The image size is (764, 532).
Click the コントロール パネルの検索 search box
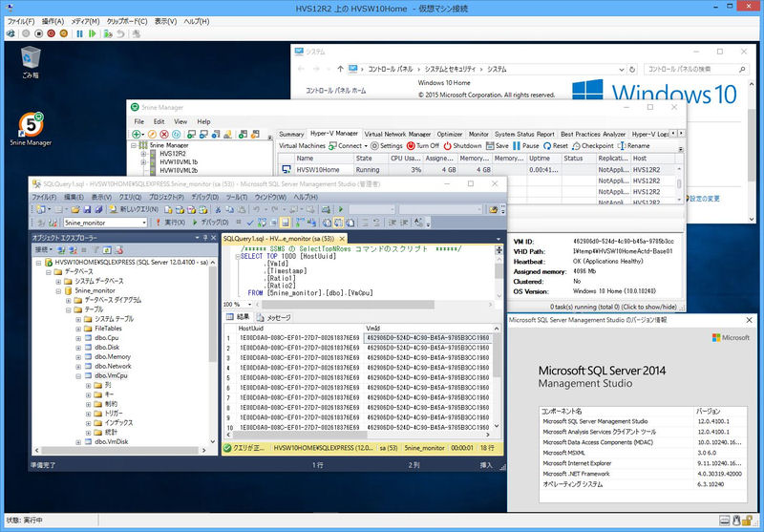pos(696,70)
